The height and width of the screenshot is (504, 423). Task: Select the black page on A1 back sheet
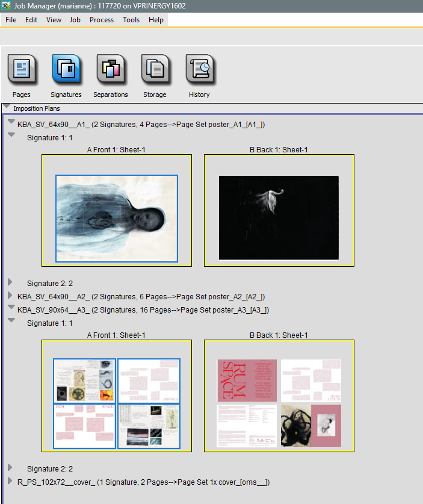coord(279,217)
